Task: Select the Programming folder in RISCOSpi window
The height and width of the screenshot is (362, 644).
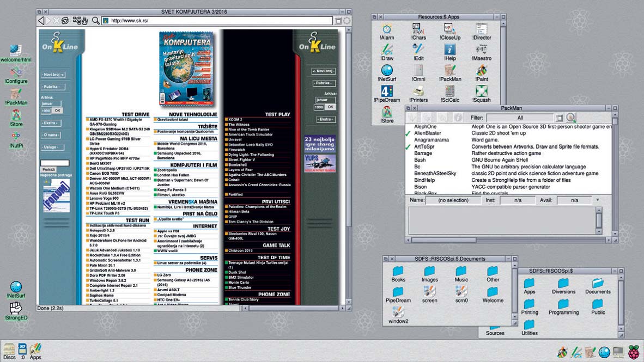Action: pyautogui.click(x=563, y=307)
